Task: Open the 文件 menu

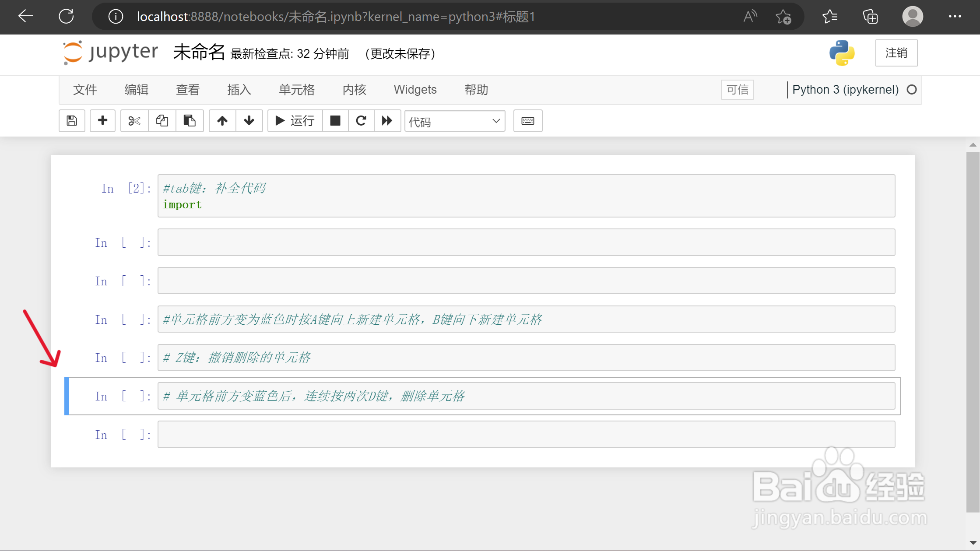Action: pyautogui.click(x=85, y=90)
